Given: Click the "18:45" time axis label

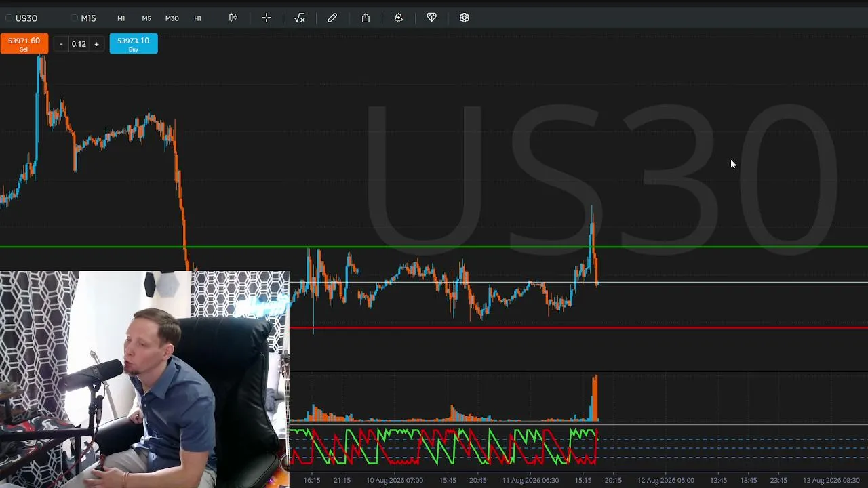Looking at the screenshot, I should tap(749, 480).
